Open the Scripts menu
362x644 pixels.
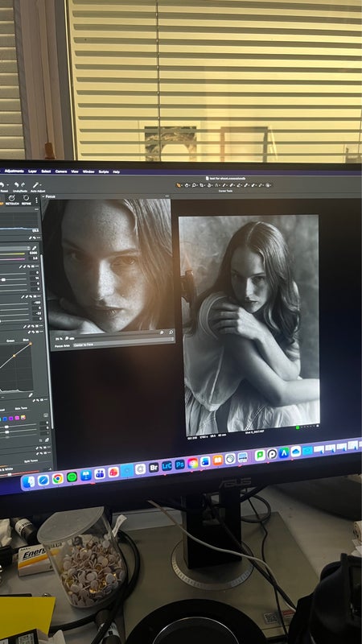(104, 171)
